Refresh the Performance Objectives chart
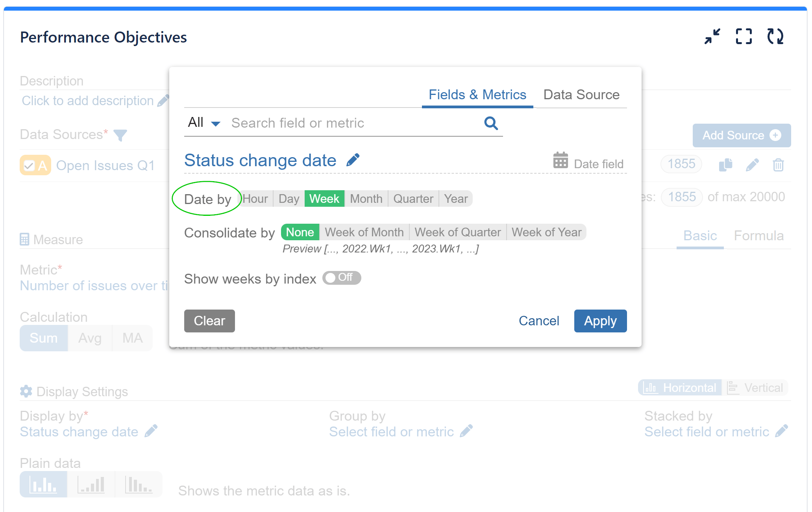 (776, 36)
